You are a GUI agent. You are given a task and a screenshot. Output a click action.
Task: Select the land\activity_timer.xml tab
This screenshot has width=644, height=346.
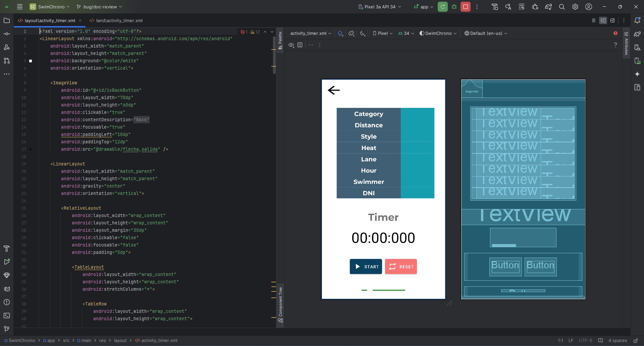tap(116, 20)
